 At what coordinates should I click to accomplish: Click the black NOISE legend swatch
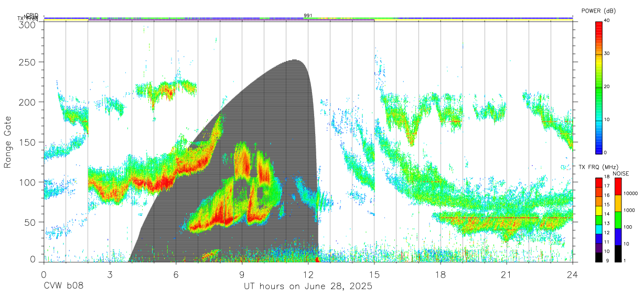click(x=618, y=252)
